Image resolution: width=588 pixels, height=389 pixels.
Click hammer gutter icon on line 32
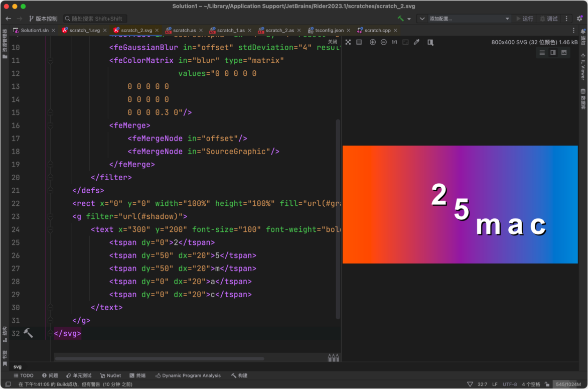tap(29, 333)
